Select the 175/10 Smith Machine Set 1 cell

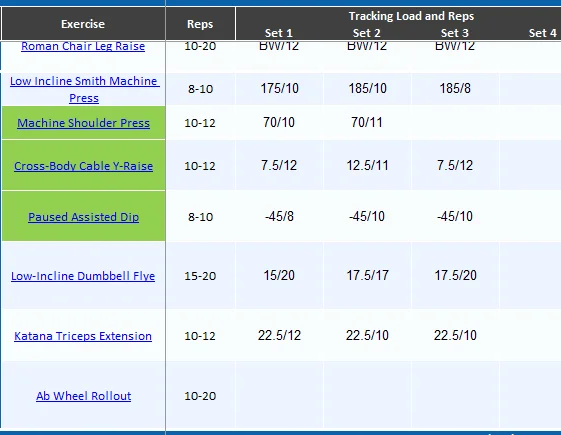click(279, 89)
